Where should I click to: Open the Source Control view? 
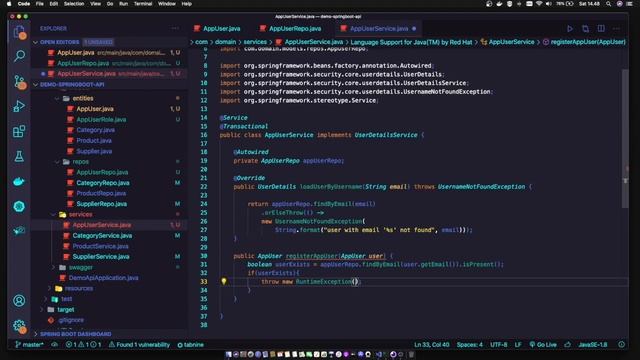point(19,82)
